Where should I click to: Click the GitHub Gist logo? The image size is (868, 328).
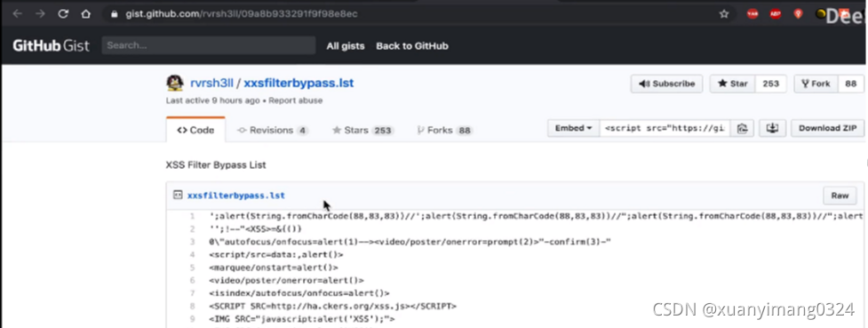(51, 46)
